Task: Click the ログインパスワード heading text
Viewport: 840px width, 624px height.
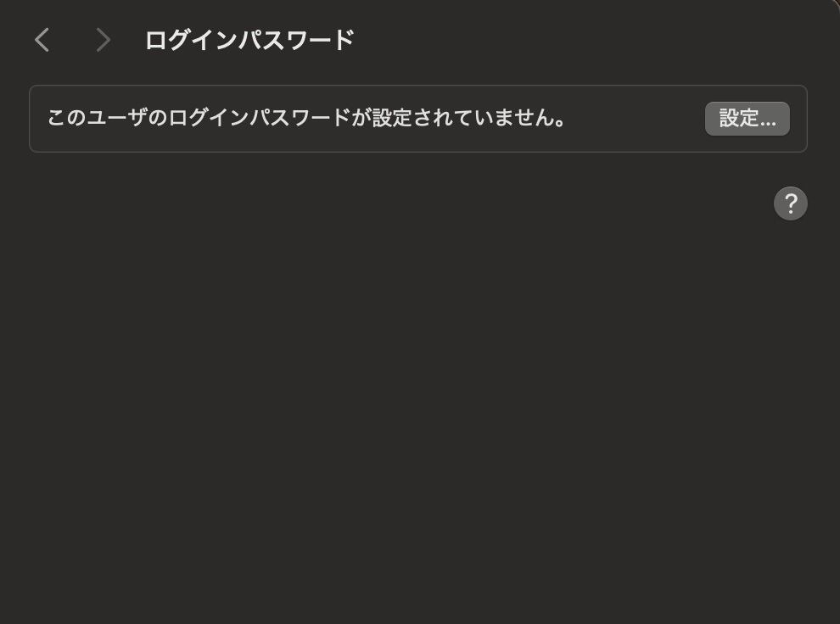Action: point(249,40)
